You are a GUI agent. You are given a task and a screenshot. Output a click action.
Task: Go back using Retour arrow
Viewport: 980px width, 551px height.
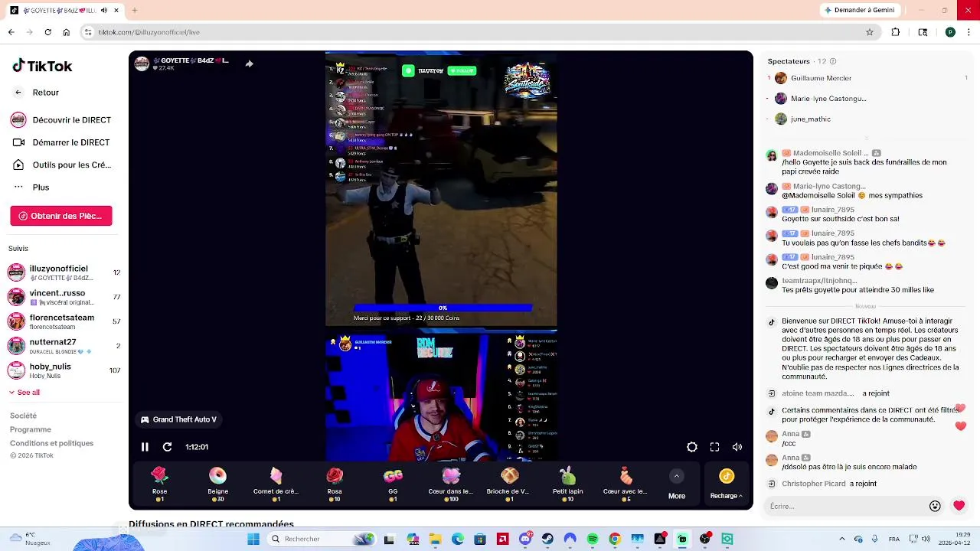[x=18, y=93]
